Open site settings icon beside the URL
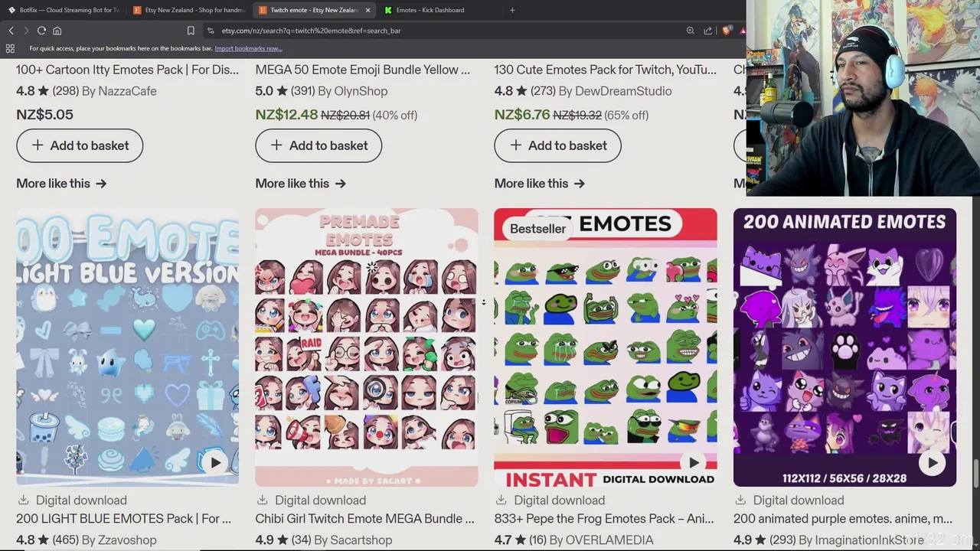 pyautogui.click(x=211, y=31)
